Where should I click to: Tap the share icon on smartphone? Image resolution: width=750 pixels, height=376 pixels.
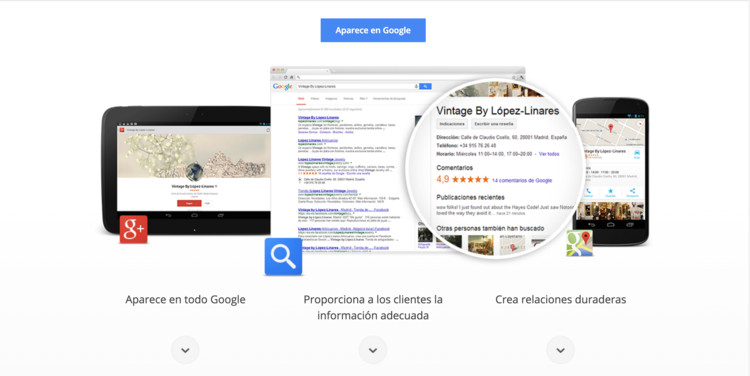pyautogui.click(x=632, y=192)
